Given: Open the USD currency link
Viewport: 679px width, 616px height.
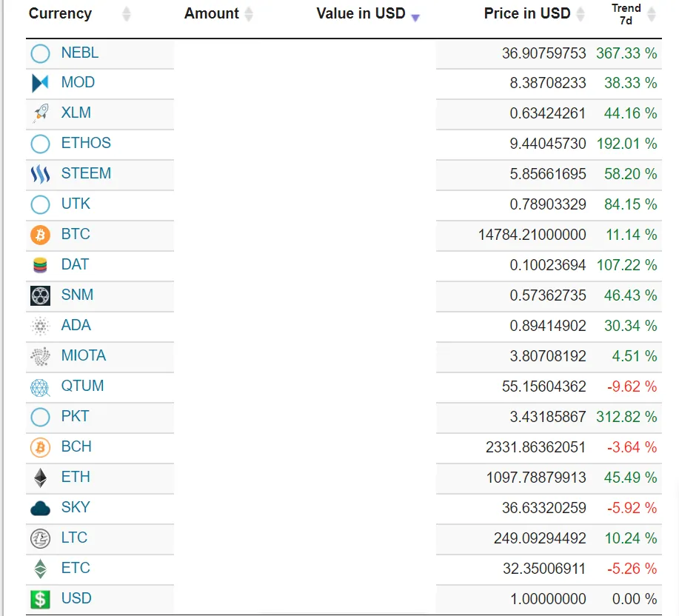Looking at the screenshot, I should pos(77,597).
